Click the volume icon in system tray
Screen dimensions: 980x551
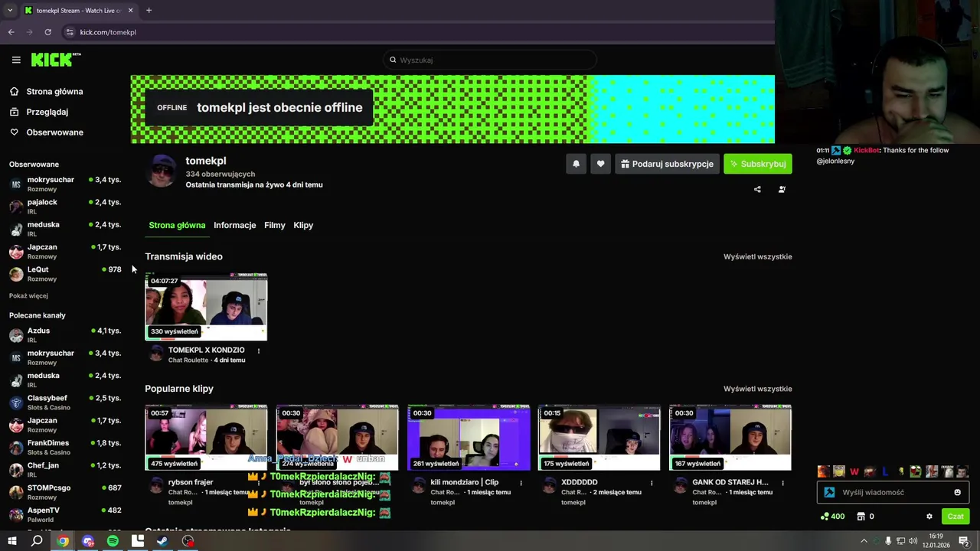913,541
